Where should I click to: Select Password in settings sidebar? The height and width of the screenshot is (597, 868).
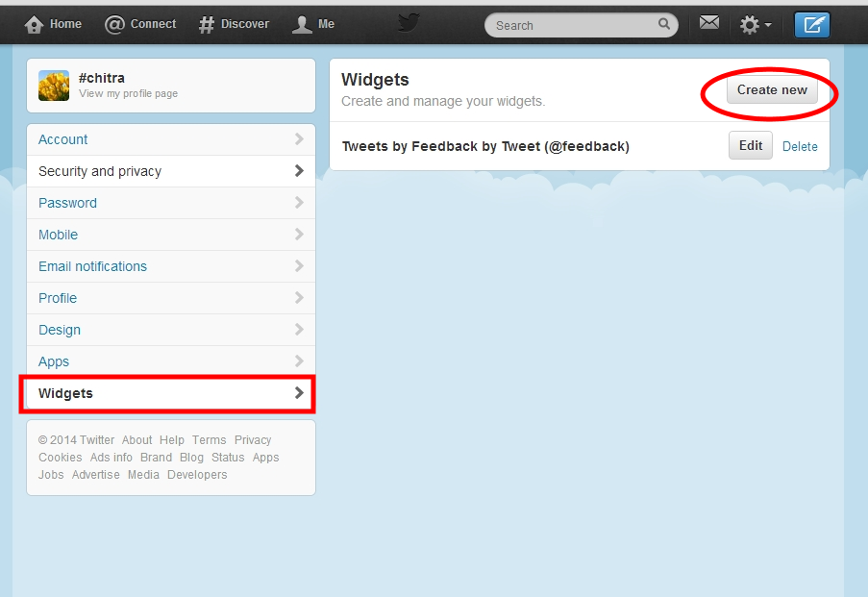[67, 203]
